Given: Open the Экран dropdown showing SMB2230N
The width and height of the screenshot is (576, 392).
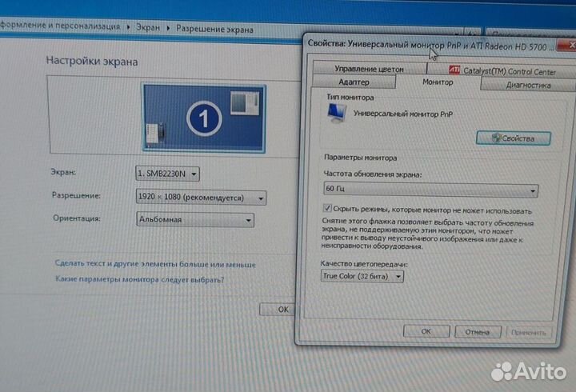Looking at the screenshot, I should pos(167,174).
